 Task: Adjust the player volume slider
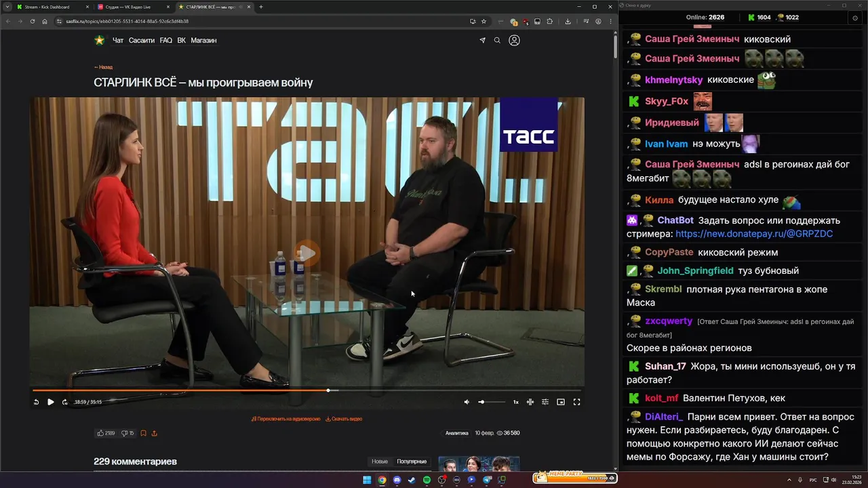[x=492, y=402]
